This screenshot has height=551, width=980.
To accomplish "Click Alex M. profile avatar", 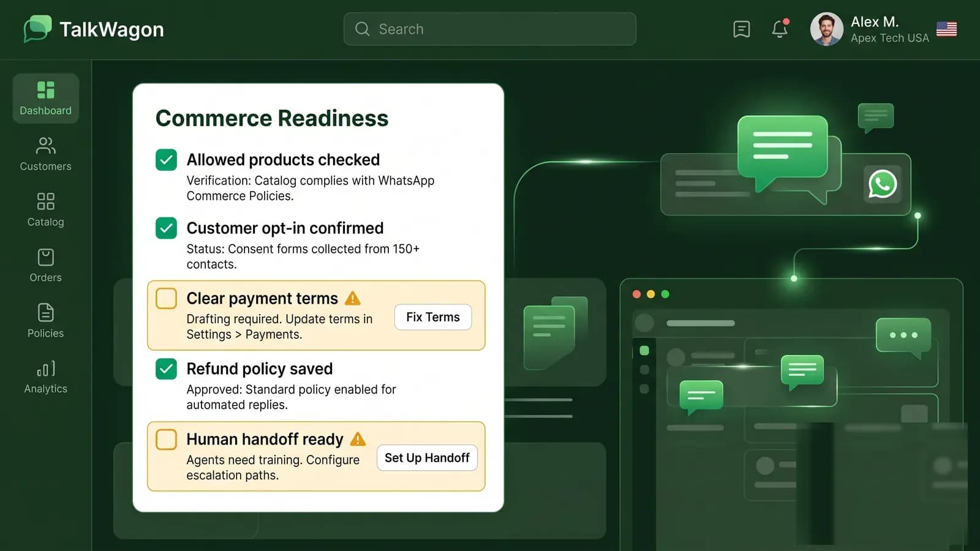I will [x=826, y=29].
